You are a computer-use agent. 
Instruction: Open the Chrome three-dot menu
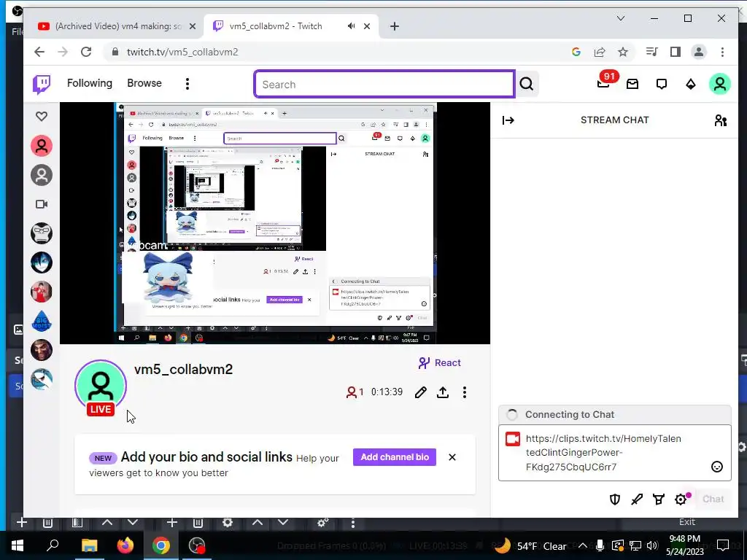[x=722, y=52]
